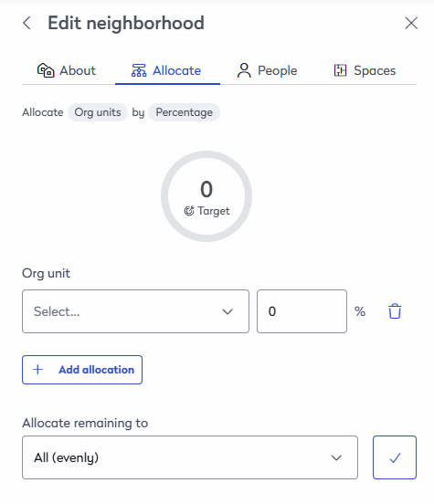Image resolution: width=434 pixels, height=504 pixels.
Task: Click the People tab person icon
Action: pos(244,70)
